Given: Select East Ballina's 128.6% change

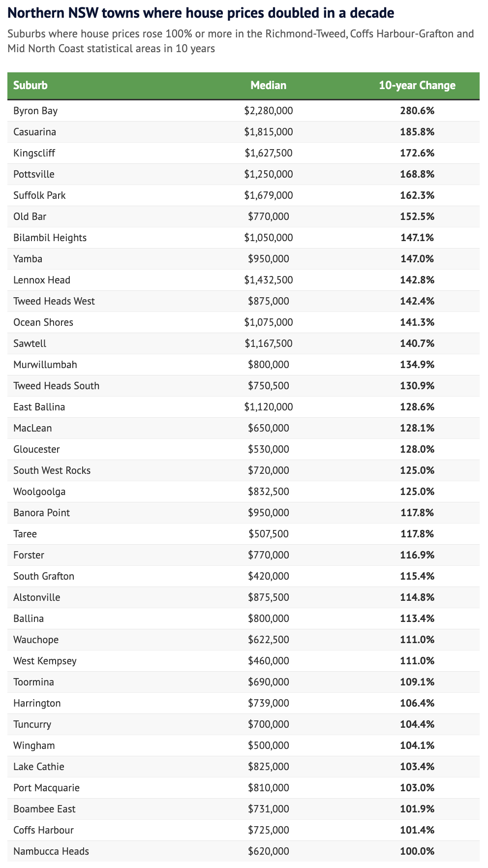Looking at the screenshot, I should tap(417, 407).
